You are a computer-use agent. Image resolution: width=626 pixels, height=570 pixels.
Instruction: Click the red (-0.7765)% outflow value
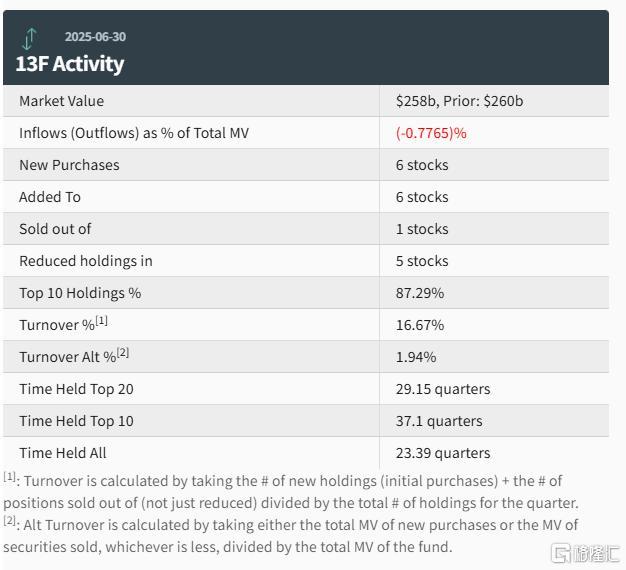(x=431, y=133)
